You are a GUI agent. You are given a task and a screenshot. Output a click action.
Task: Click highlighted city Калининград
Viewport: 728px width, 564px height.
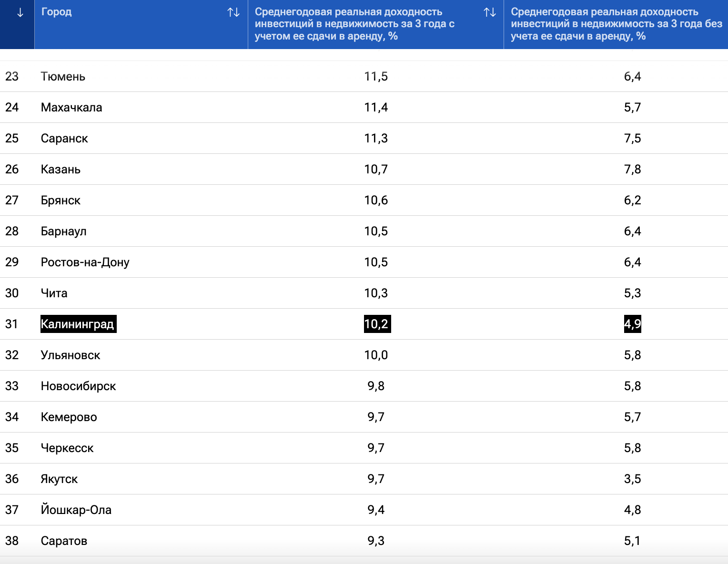tap(79, 324)
